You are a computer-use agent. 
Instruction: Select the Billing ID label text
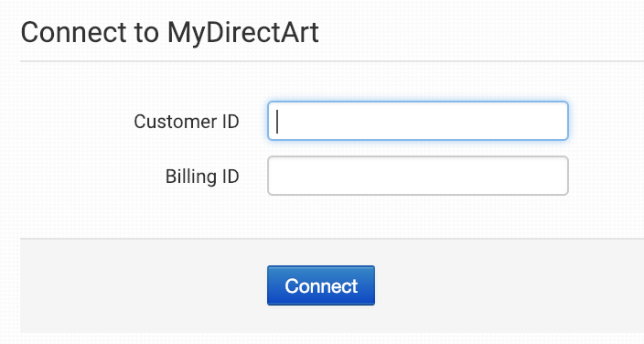pyautogui.click(x=202, y=177)
